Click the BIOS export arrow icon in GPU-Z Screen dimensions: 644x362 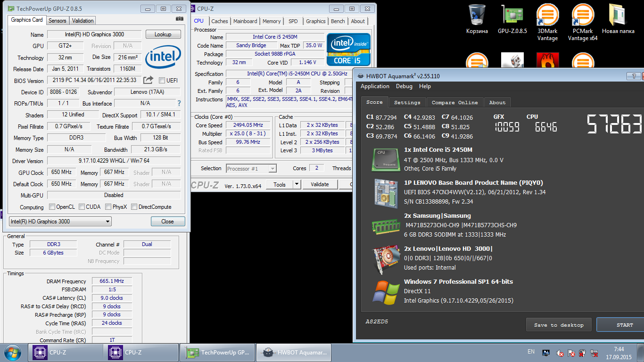click(149, 80)
